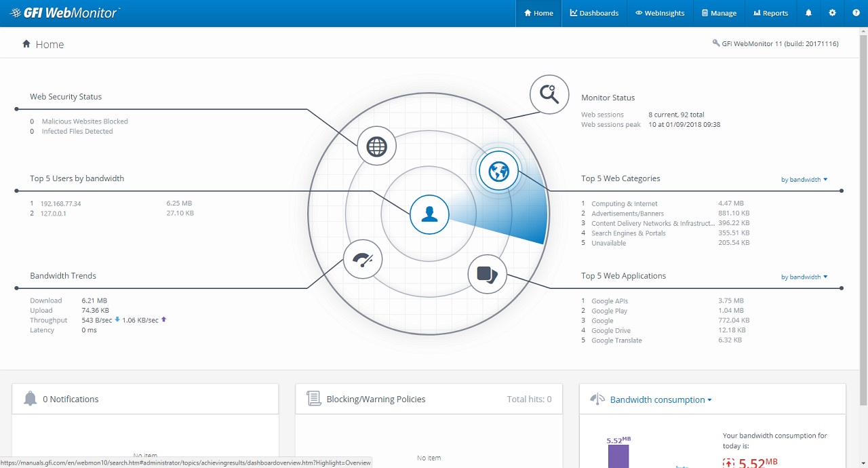This screenshot has width=868, height=468.
Task: Click the Download 6.21 MB value
Action: pos(94,300)
